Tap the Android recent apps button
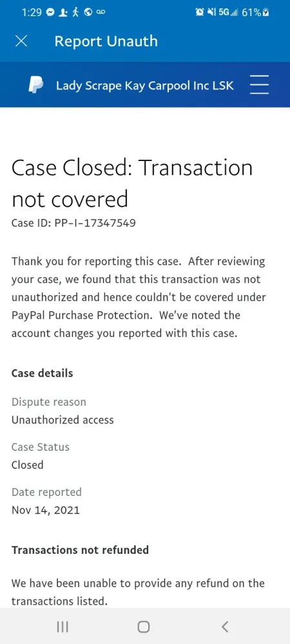Image resolution: width=290 pixels, height=644 pixels. [63, 627]
